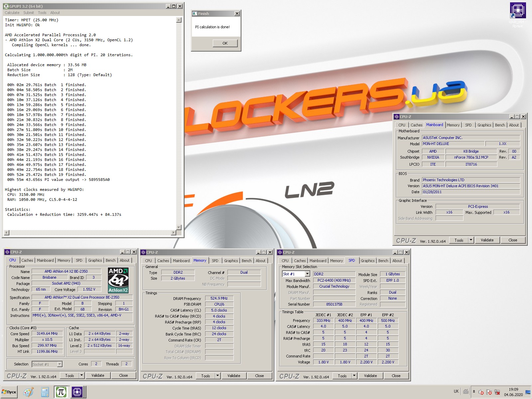The height and width of the screenshot is (399, 532).
Task: Switch to the CPU-Z chip taskbar icon
Action: click(x=77, y=392)
